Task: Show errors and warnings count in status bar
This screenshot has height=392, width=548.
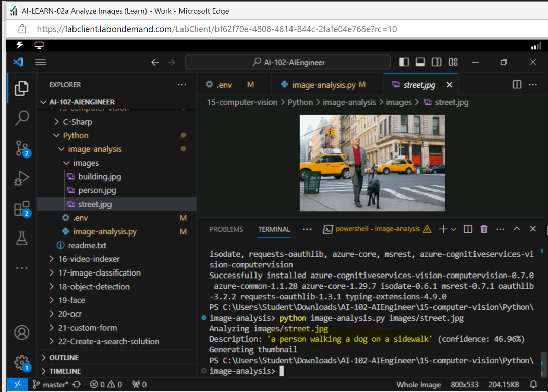Action: (x=106, y=385)
